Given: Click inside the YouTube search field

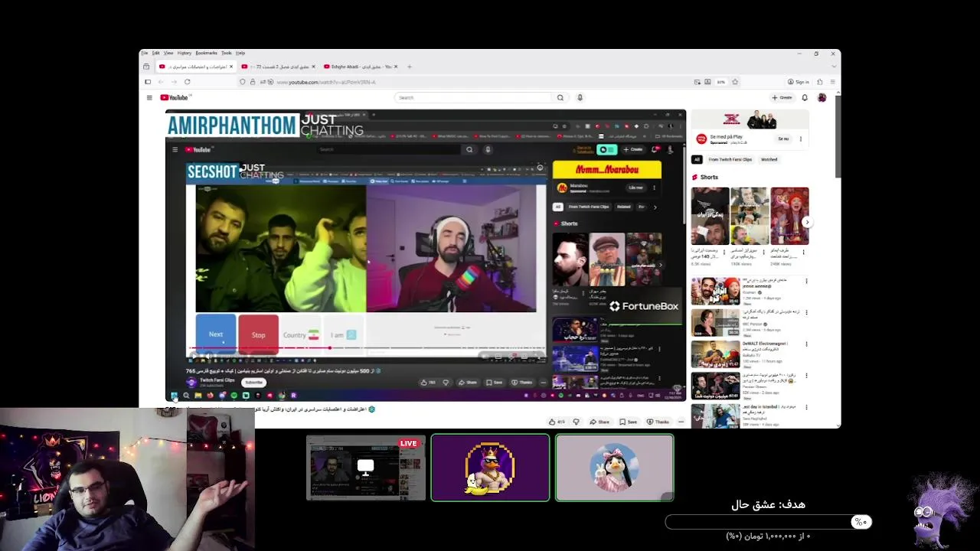Looking at the screenshot, I should (472, 97).
